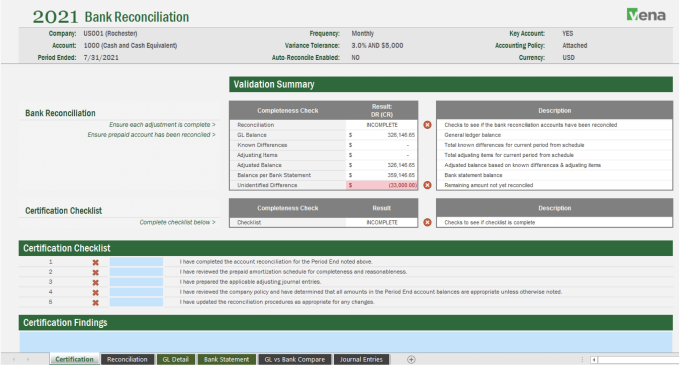Open the Bank Statement sheet tab
This screenshot has width=680, height=365.
pyautogui.click(x=226, y=359)
